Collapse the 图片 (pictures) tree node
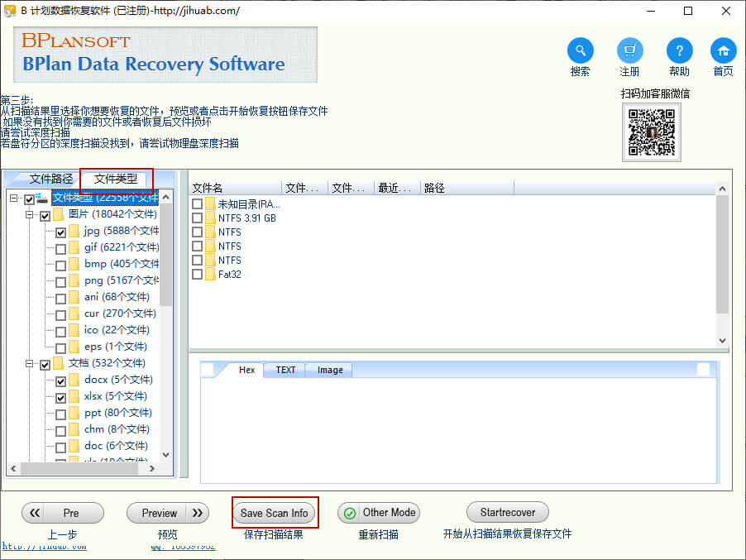The width and height of the screenshot is (746, 560). (x=30, y=215)
